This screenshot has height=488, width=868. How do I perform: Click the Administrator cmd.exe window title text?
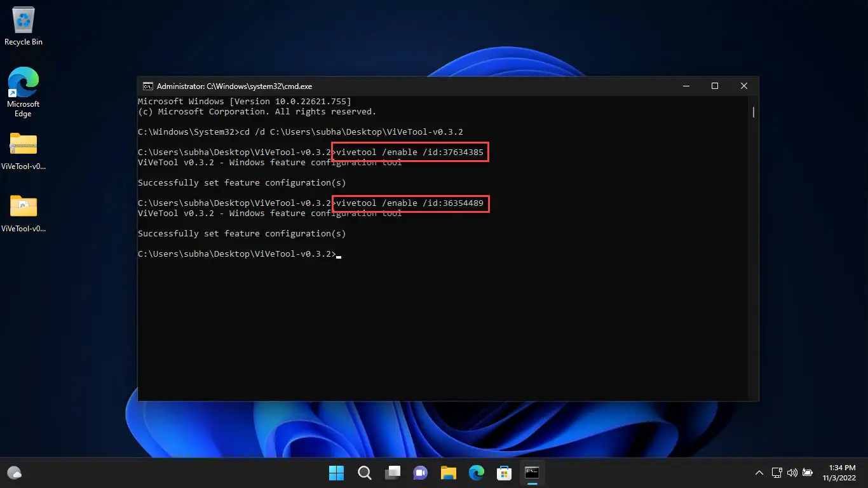click(234, 86)
